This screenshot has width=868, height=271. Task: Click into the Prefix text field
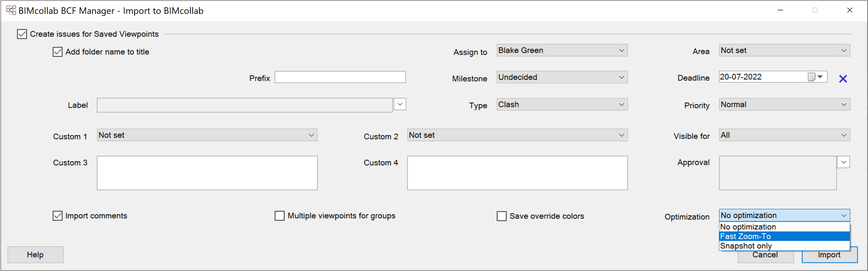pyautogui.click(x=340, y=77)
